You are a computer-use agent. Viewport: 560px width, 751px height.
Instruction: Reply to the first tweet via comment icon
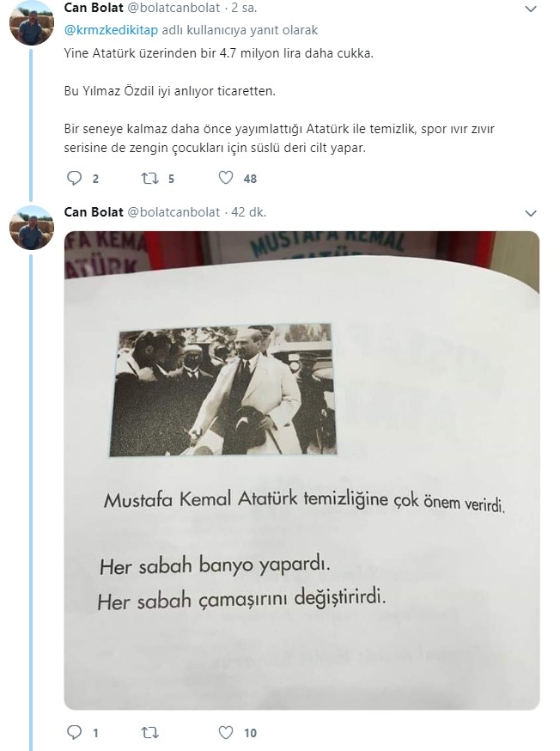click(x=74, y=178)
